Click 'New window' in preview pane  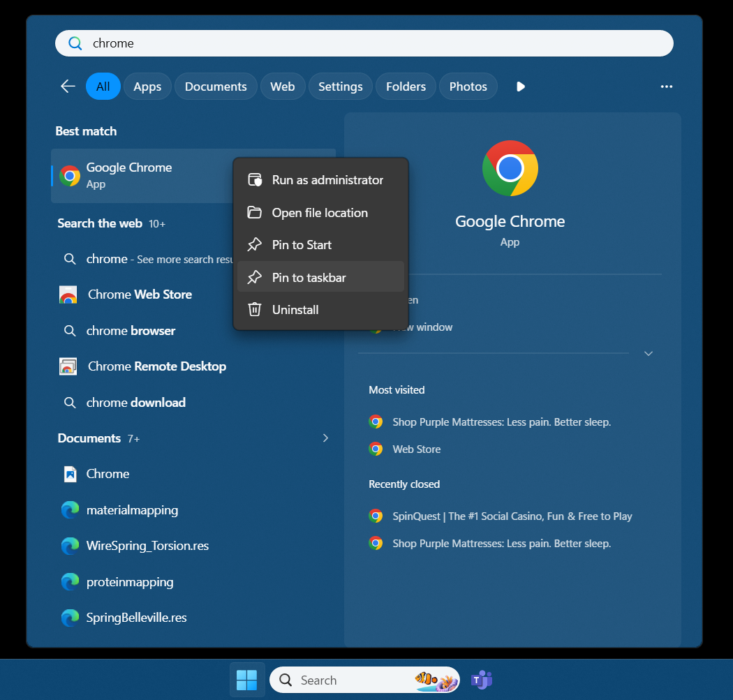423,327
